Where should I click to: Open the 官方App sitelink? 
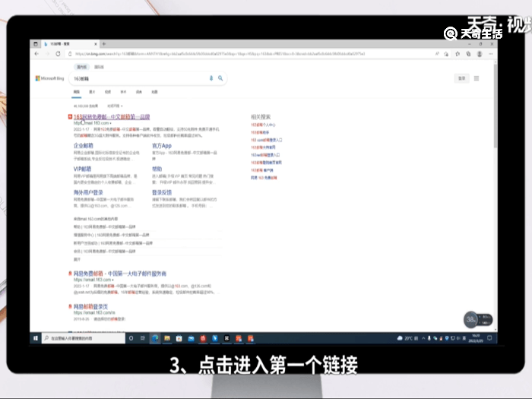point(162,146)
